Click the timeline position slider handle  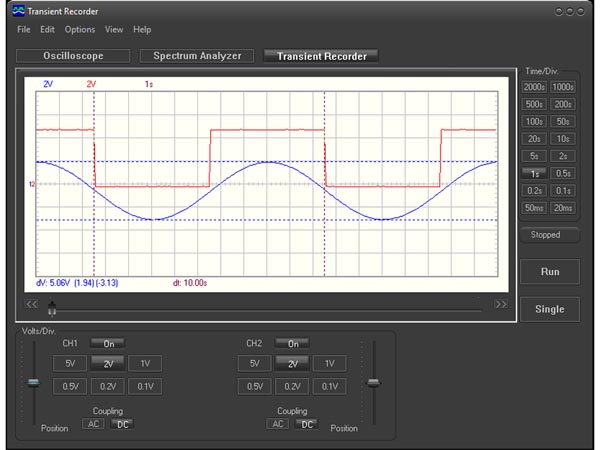[x=52, y=308]
